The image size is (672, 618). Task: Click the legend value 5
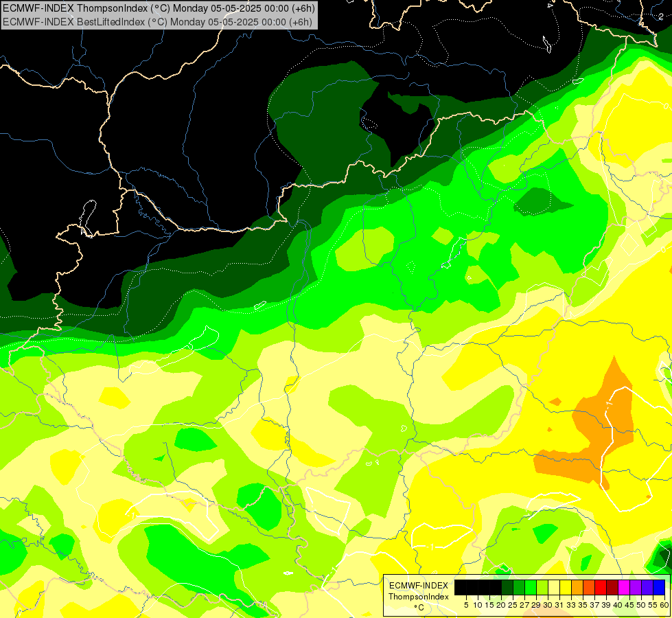(466, 605)
